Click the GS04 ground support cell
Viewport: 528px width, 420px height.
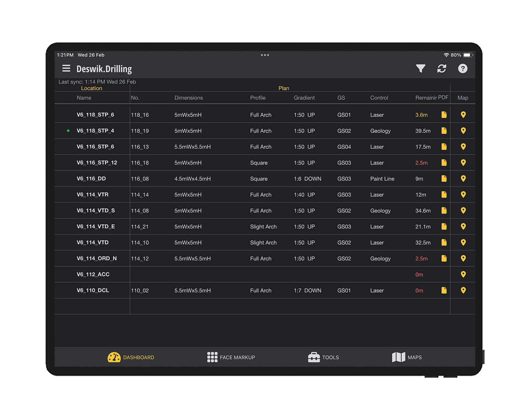point(344,147)
